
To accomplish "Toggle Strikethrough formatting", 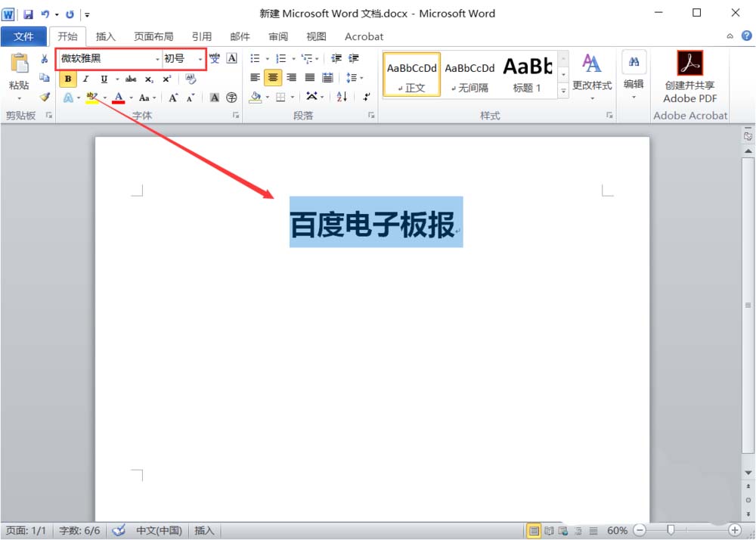I will (x=131, y=79).
